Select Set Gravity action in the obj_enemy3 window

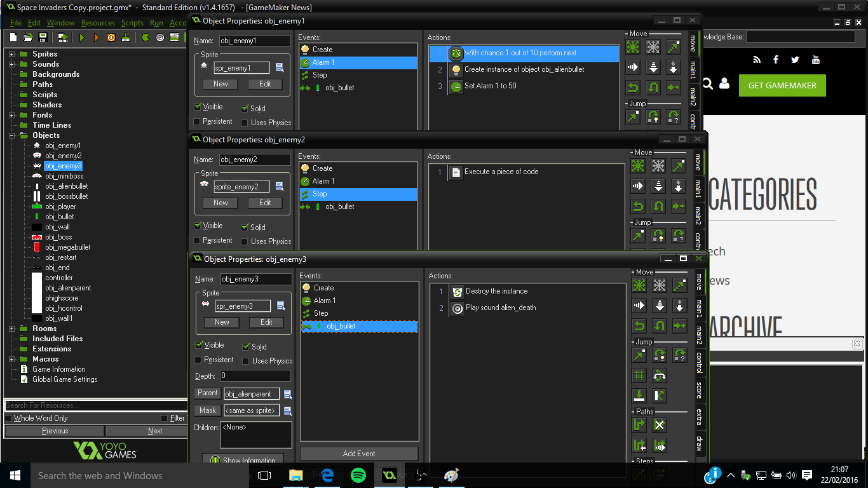[680, 306]
